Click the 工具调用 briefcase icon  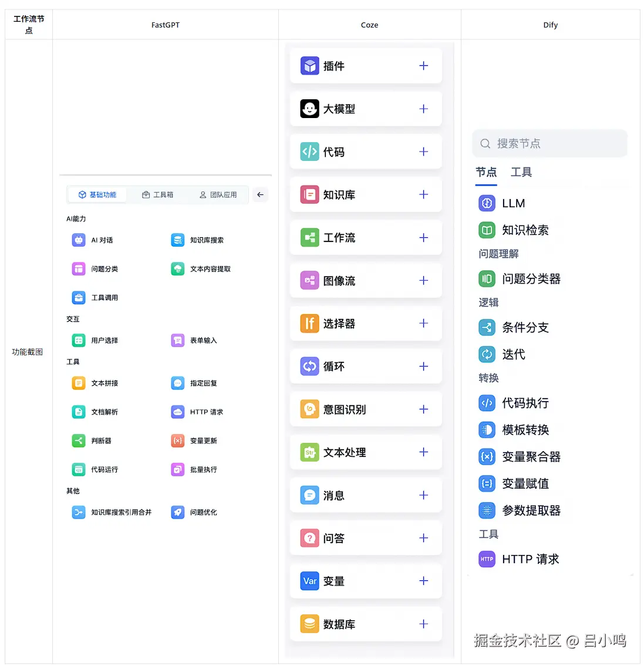[x=79, y=298]
